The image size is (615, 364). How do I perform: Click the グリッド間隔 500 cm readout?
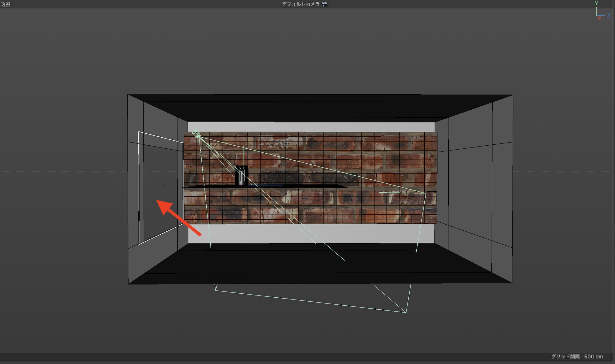coord(577,356)
